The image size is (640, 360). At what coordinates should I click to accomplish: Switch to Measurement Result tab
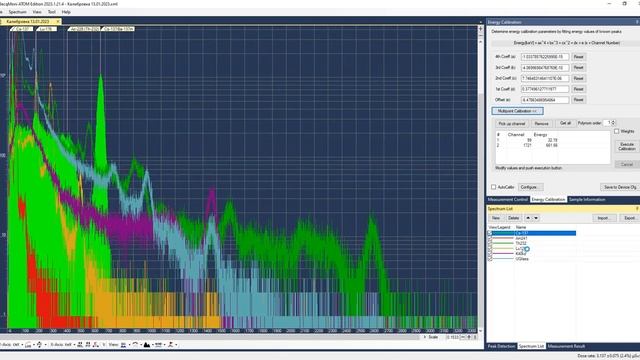[566, 346]
